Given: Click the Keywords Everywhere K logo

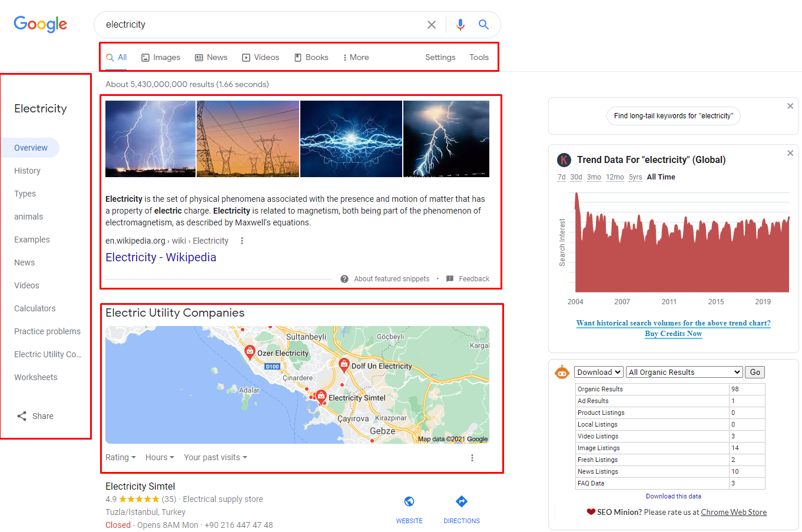Looking at the screenshot, I should coord(564,160).
